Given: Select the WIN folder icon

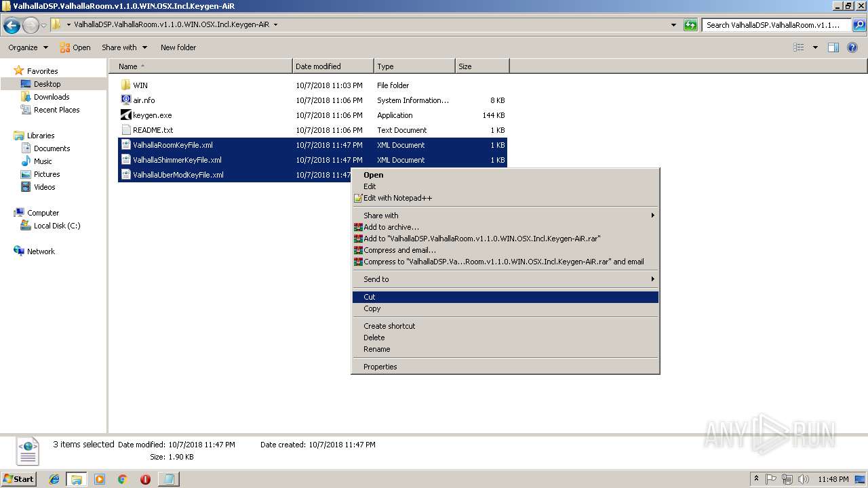Looking at the screenshot, I should tap(125, 85).
